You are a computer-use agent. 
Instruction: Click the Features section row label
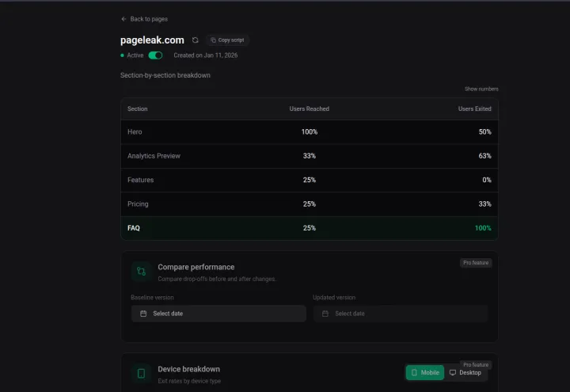coord(140,180)
